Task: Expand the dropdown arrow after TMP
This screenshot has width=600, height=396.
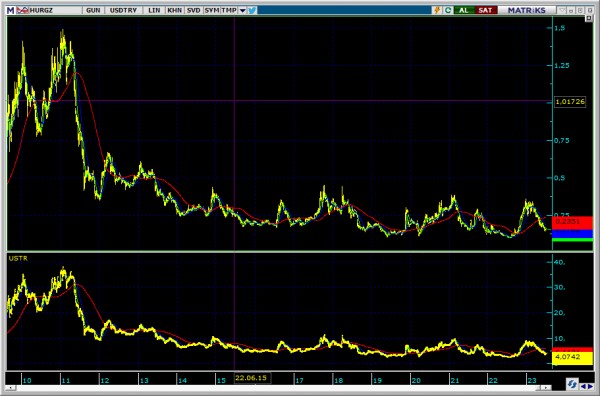Action: [242, 11]
